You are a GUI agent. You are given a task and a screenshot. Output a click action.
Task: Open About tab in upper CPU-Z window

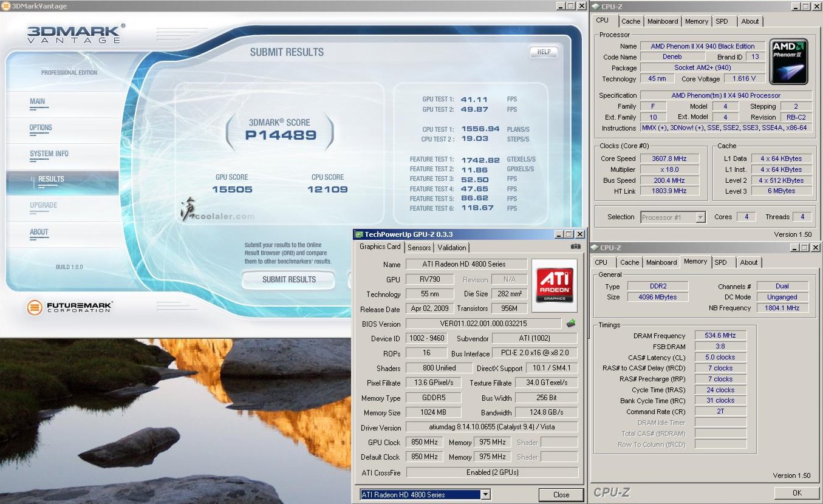pos(750,21)
